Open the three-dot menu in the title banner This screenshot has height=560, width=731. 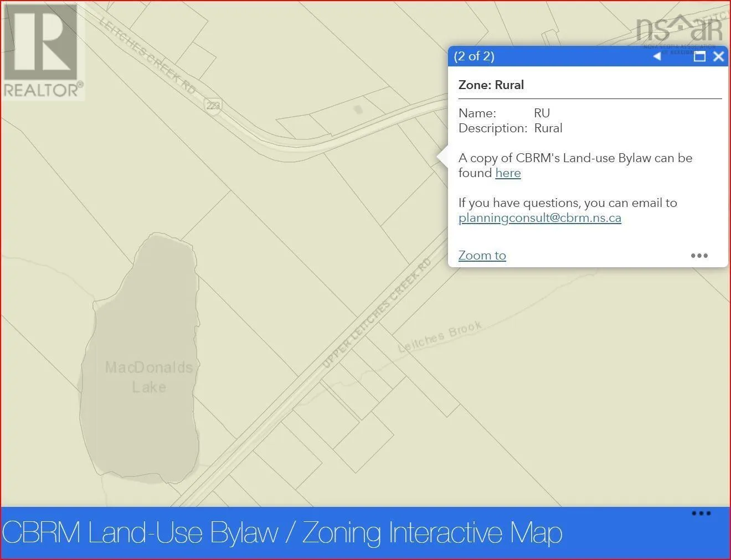(701, 514)
